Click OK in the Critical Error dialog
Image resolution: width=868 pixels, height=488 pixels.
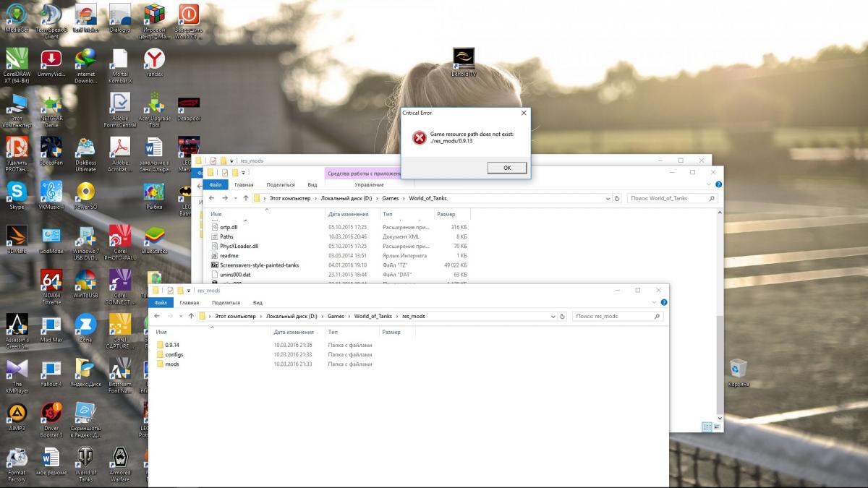tap(506, 168)
